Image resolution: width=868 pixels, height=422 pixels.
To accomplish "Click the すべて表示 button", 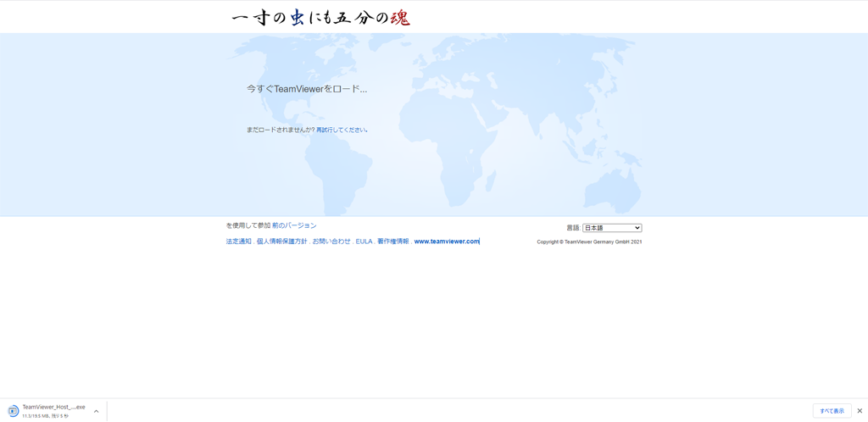I will tap(832, 411).
